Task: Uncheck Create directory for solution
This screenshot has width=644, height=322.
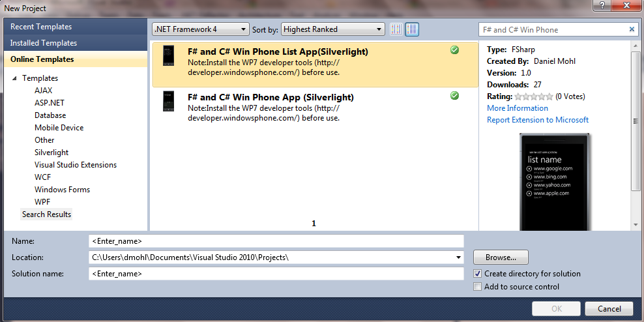Action: click(x=478, y=274)
